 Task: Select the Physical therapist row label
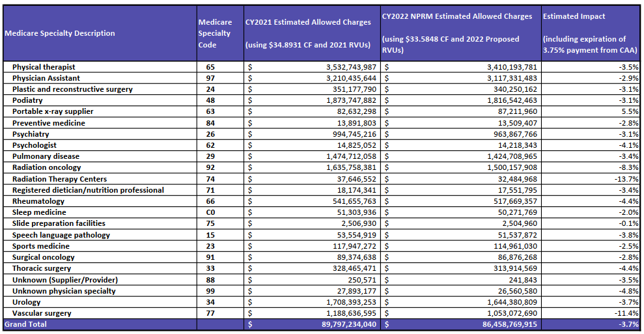[x=44, y=67]
